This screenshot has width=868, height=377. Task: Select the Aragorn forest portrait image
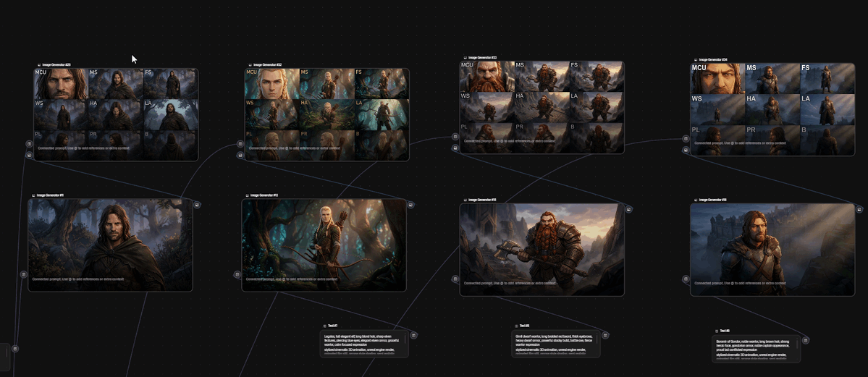(x=110, y=245)
